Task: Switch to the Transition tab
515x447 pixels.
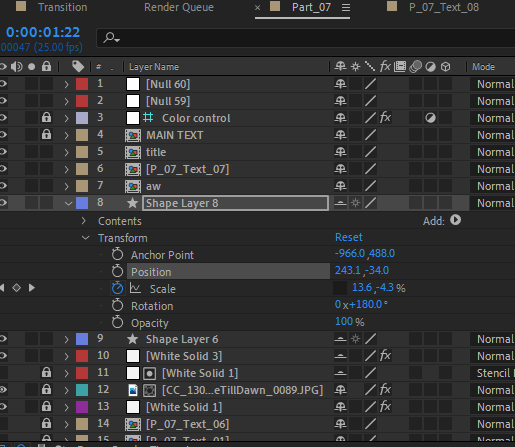Action: coord(62,7)
